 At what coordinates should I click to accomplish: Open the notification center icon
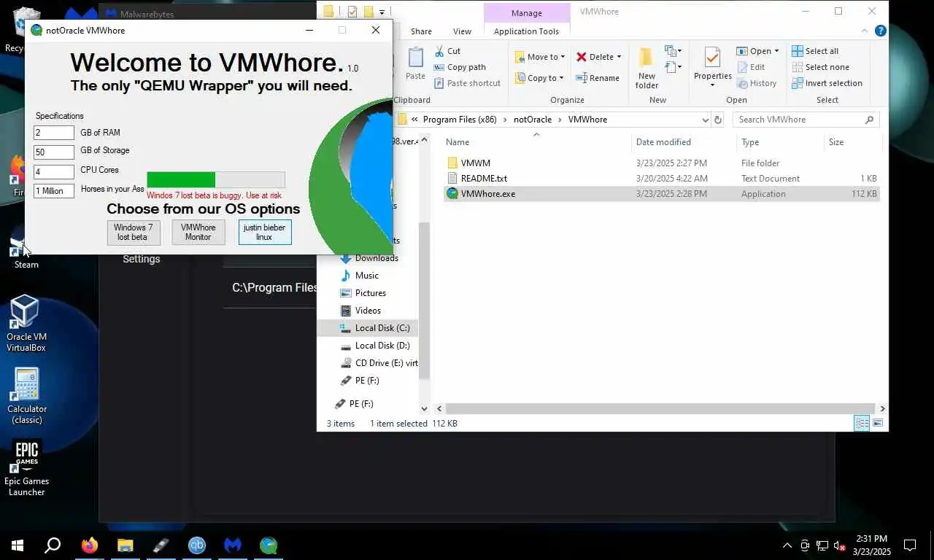coord(910,545)
